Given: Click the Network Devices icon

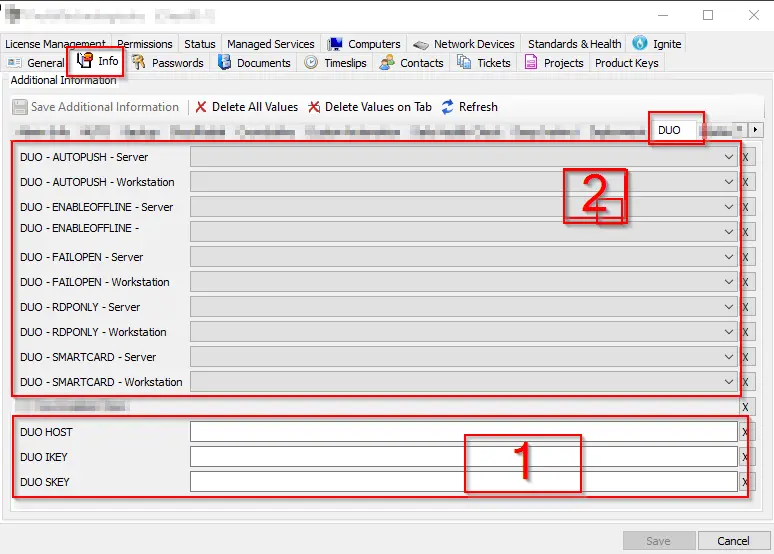Looking at the screenshot, I should pos(421,45).
